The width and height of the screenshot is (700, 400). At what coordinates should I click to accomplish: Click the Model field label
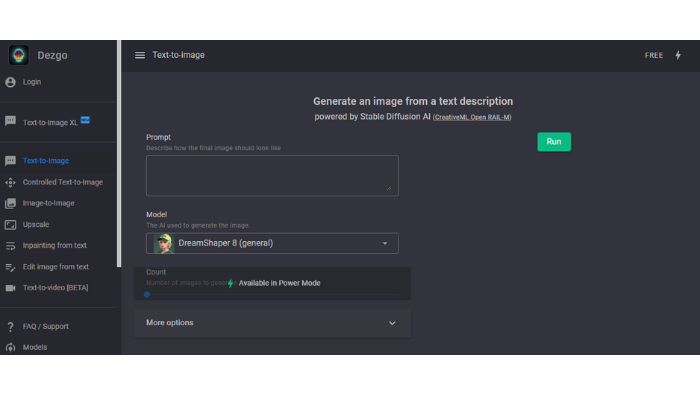coord(156,215)
